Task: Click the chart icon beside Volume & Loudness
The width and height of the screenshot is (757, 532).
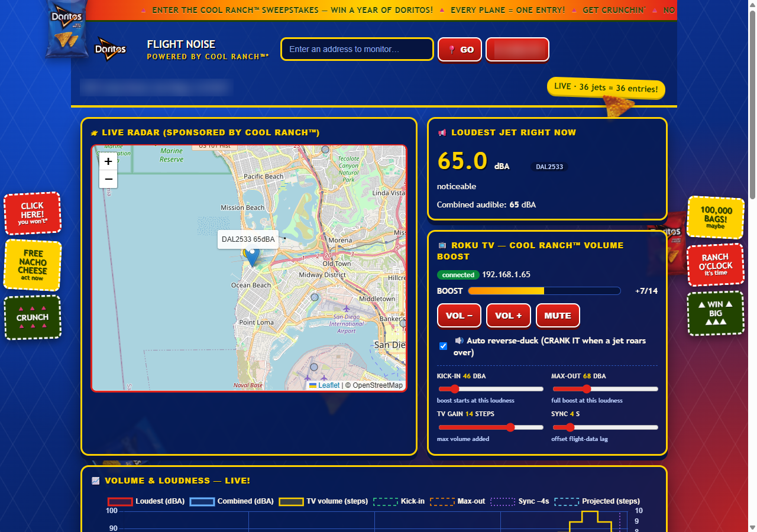Action: [x=96, y=481]
